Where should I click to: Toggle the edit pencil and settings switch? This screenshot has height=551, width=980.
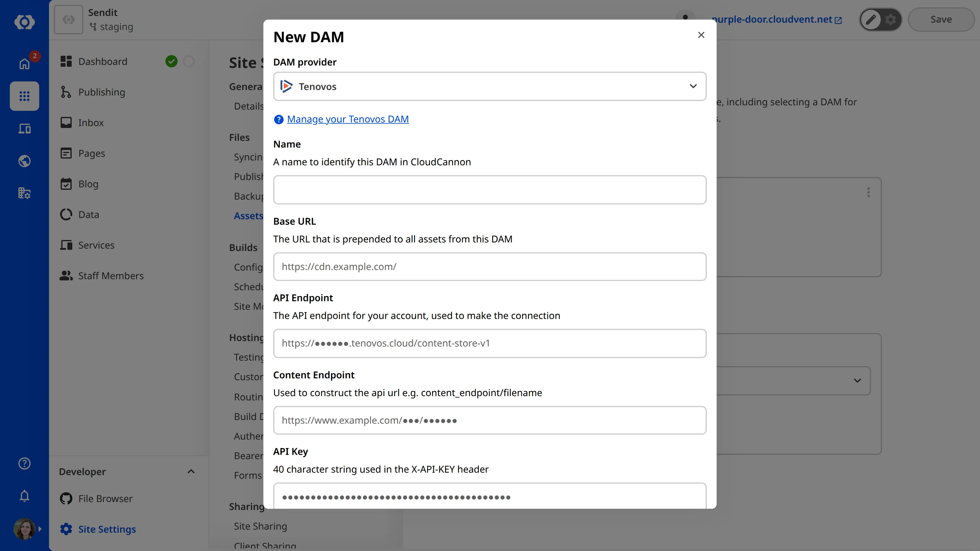pos(880,19)
